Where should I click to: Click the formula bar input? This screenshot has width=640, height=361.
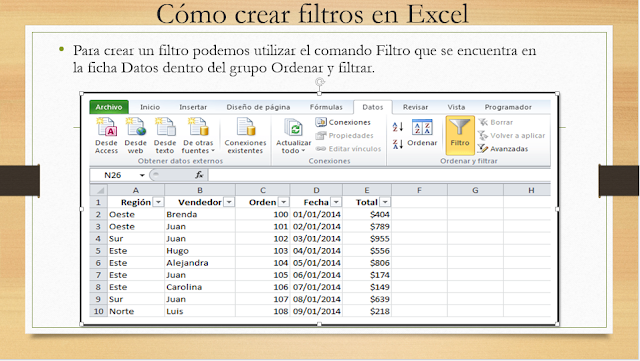[379, 175]
